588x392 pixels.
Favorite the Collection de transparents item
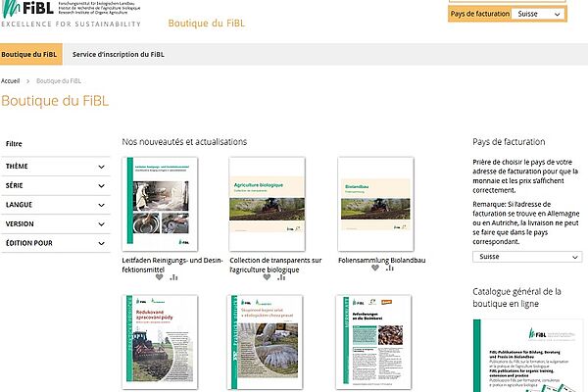pos(267,277)
